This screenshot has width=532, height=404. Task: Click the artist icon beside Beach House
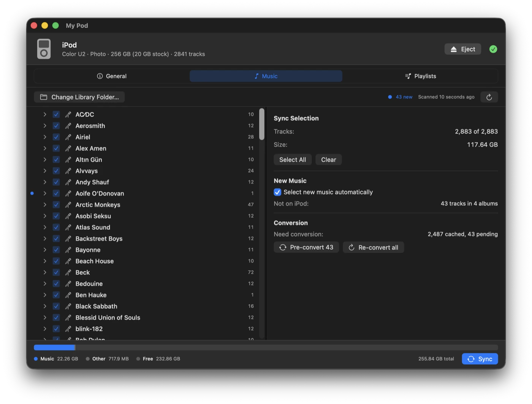(x=68, y=261)
